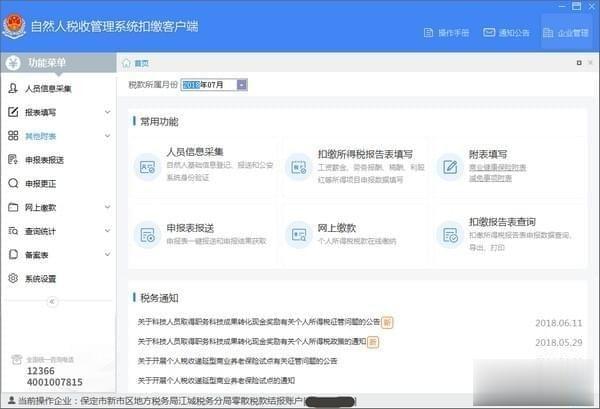Select 报表填写 in the function menu
The width and height of the screenshot is (600, 409).
[x=41, y=112]
